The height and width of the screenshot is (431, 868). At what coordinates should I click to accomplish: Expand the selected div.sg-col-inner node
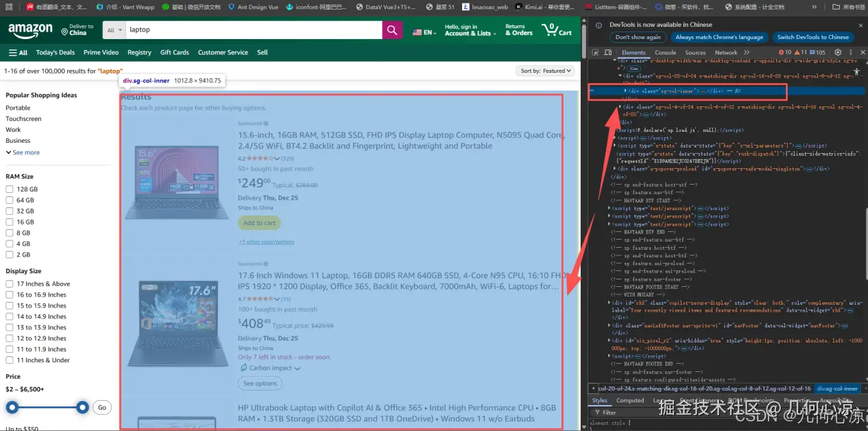click(x=625, y=91)
